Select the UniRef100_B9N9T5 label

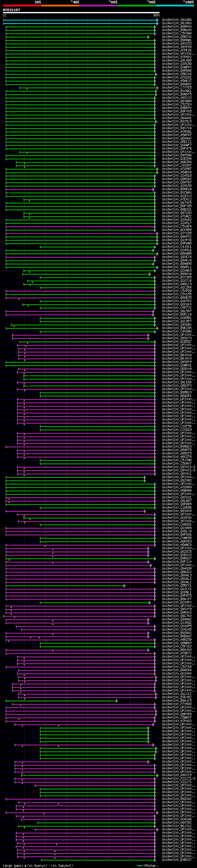[x=177, y=94]
